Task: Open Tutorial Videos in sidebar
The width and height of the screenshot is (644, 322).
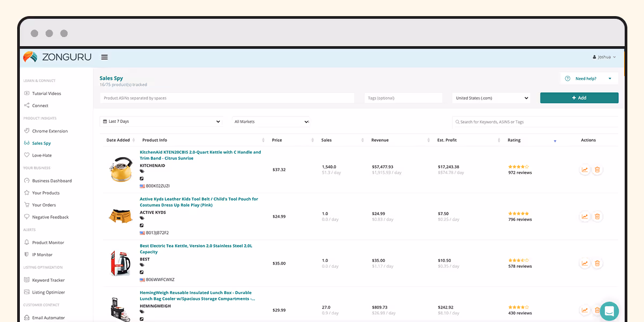Action: point(47,93)
